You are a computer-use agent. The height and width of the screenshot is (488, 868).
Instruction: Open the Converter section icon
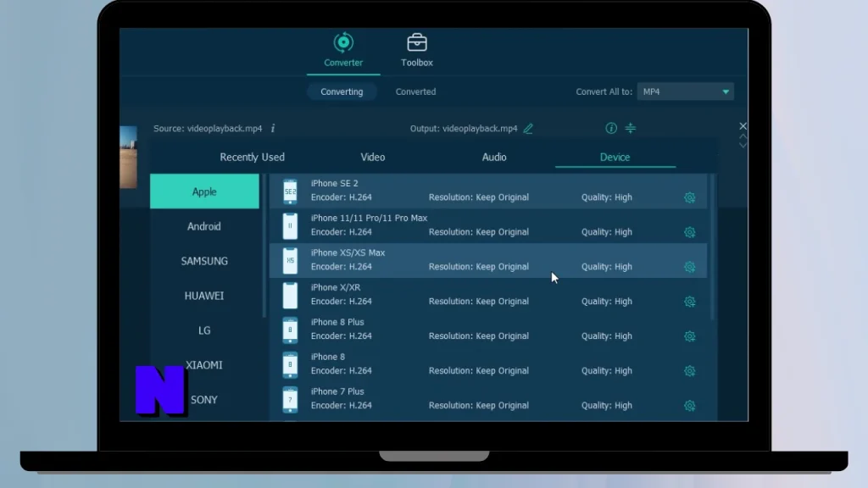[x=343, y=42]
